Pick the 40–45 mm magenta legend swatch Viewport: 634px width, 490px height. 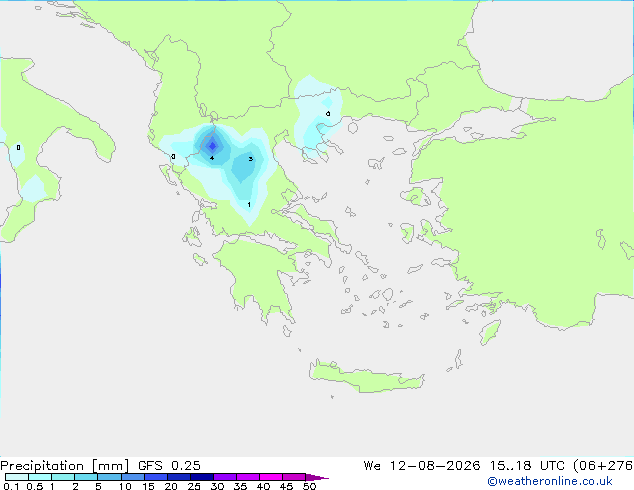pos(271,477)
